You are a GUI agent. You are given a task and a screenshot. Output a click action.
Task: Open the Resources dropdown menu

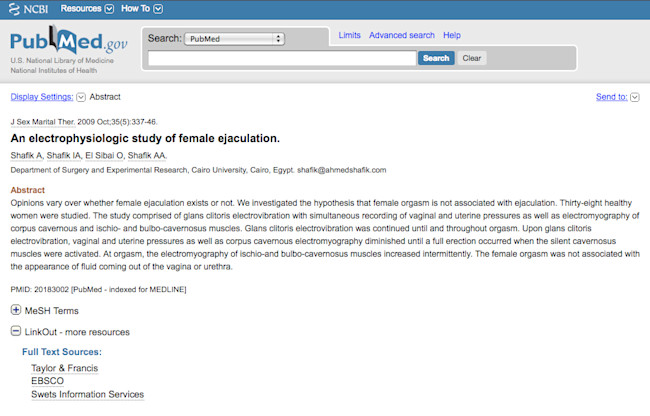[x=87, y=9]
